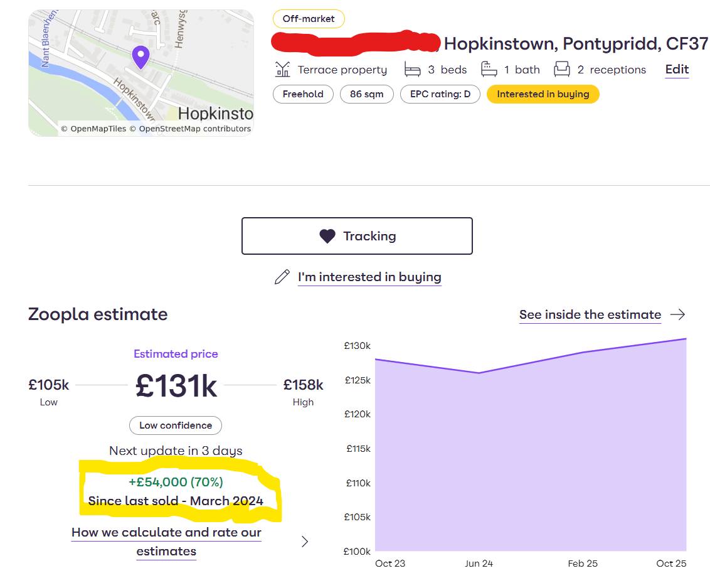Toggle the Tracking button
This screenshot has width=710, height=588.
click(357, 236)
